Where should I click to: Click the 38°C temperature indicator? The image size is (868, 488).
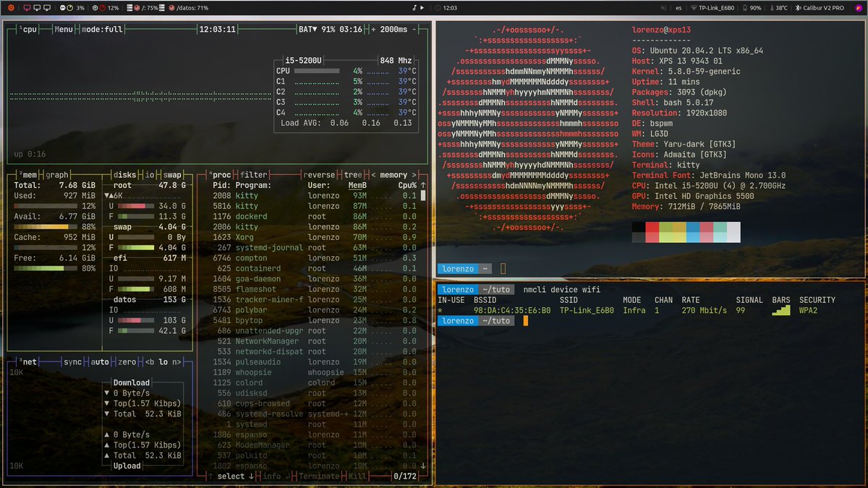click(x=778, y=8)
